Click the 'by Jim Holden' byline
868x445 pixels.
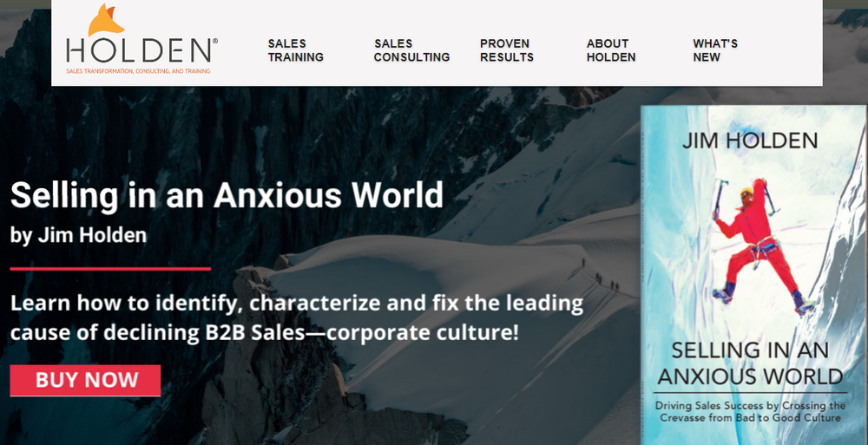[x=78, y=236]
